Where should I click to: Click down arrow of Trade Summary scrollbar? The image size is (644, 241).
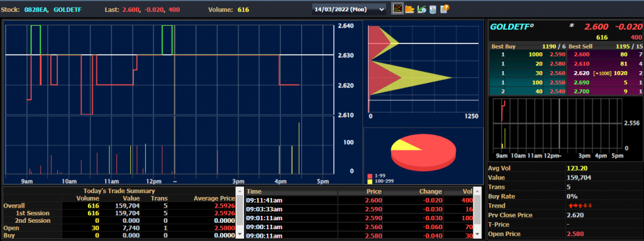click(240, 234)
